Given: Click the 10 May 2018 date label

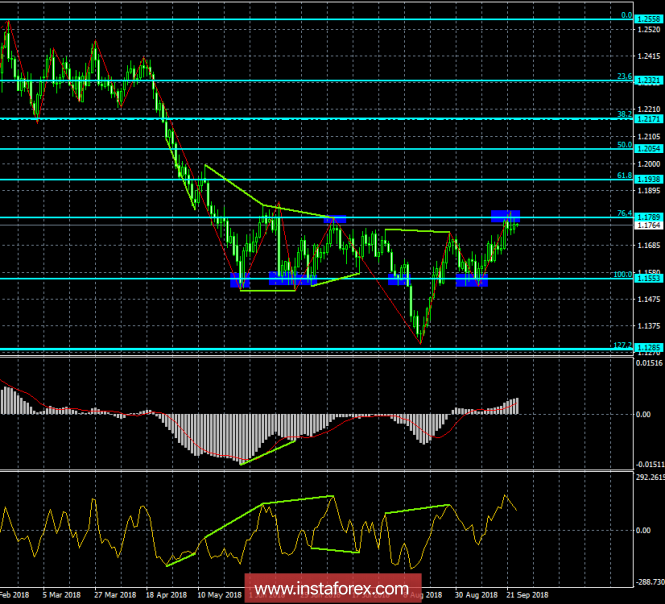Looking at the screenshot, I should 218,594.
